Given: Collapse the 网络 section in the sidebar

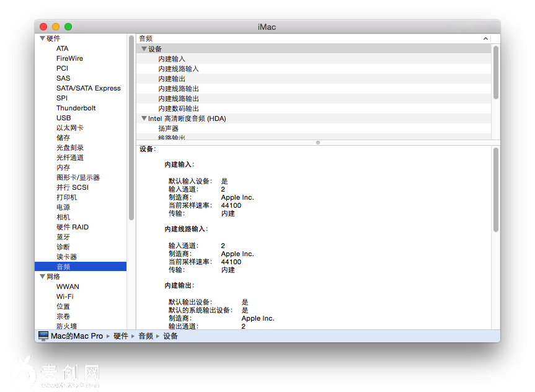Looking at the screenshot, I should tap(42, 277).
